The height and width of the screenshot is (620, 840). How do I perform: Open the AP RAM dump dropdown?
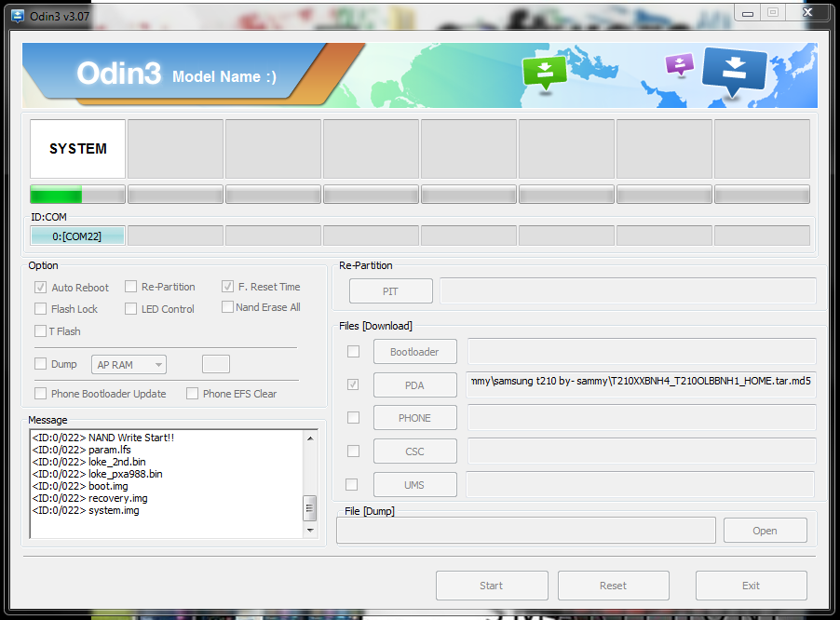pos(129,365)
